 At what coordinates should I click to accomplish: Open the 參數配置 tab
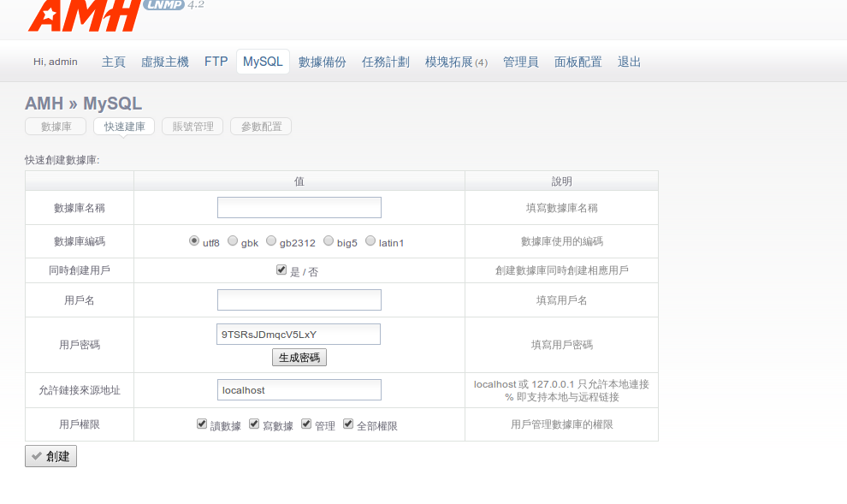261,127
